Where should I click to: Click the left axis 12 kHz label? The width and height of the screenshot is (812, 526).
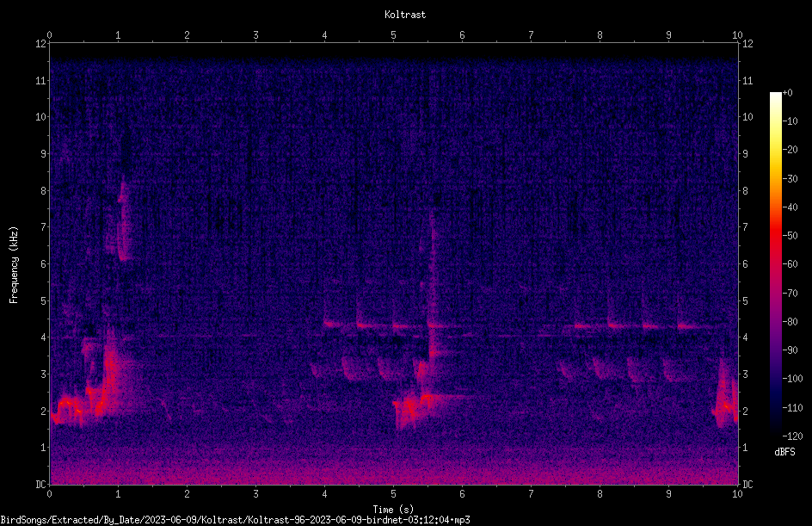tap(41, 44)
